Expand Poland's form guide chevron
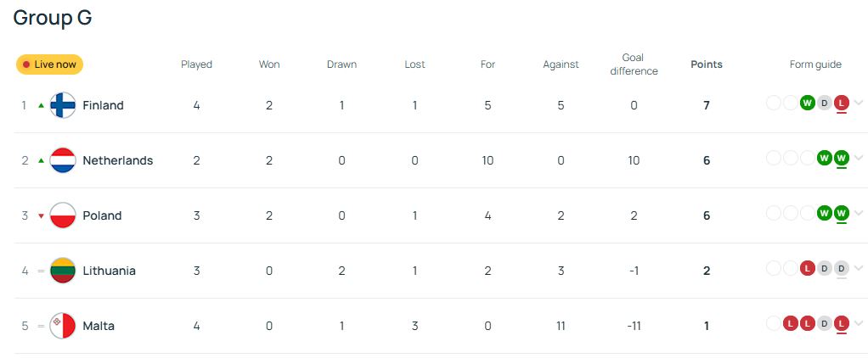This screenshot has height=358, width=868. point(859,213)
